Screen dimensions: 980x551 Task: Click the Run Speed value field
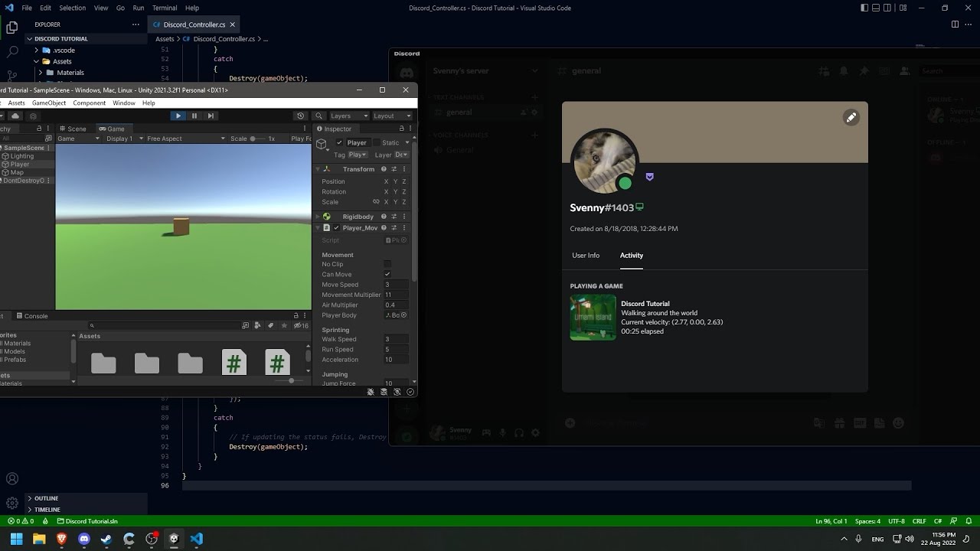(396, 349)
